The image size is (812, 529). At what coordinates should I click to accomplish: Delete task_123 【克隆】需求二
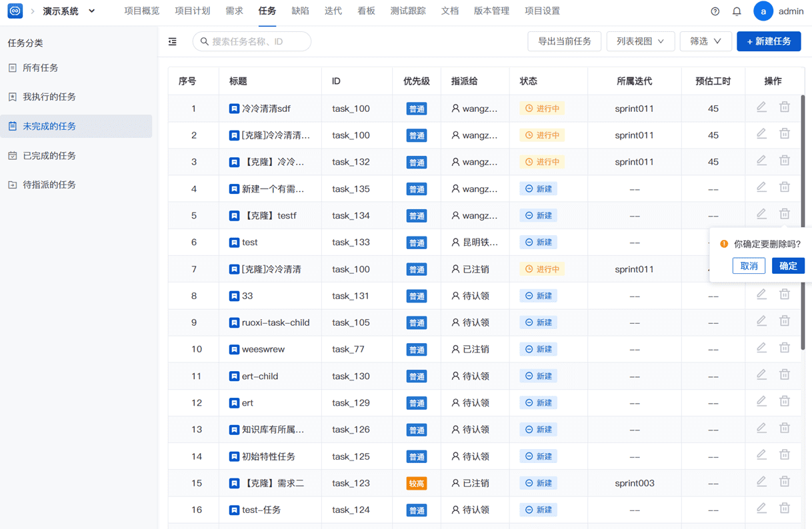(785, 481)
